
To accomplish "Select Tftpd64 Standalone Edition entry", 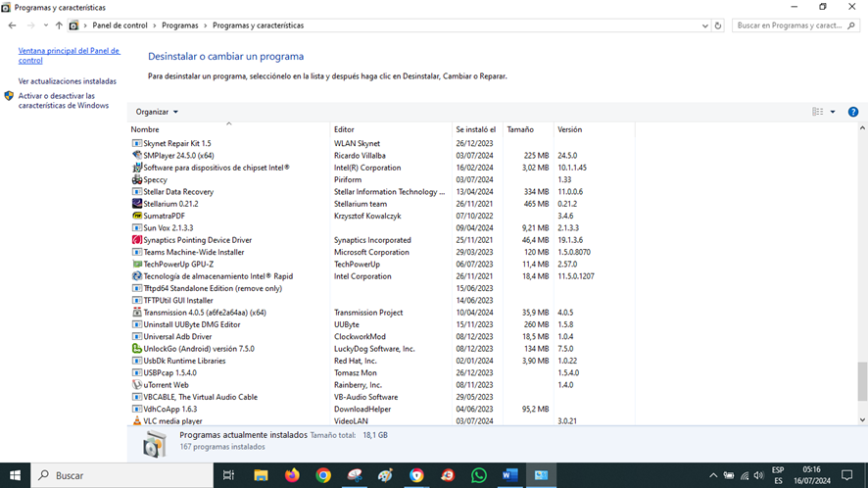I will tap(382, 289).
